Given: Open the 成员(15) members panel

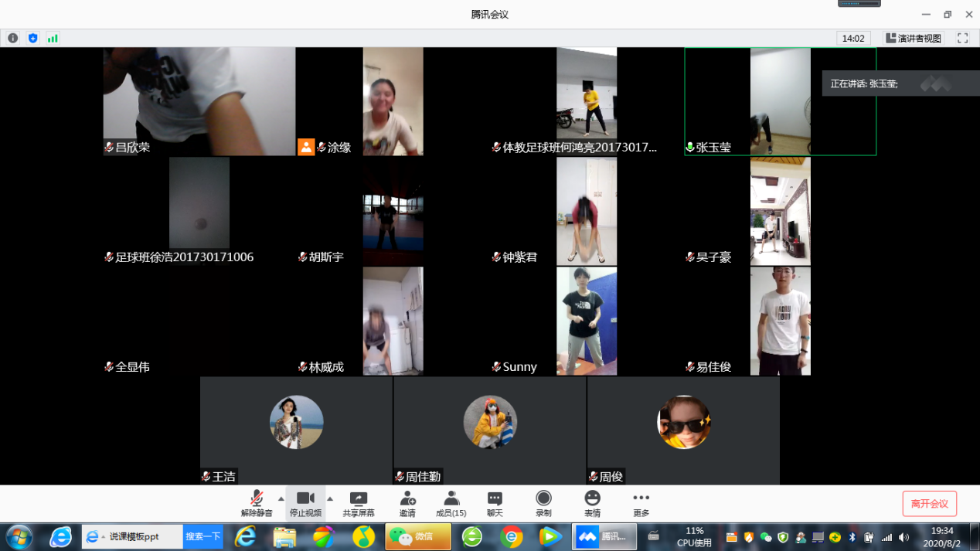Looking at the screenshot, I should (x=451, y=498).
